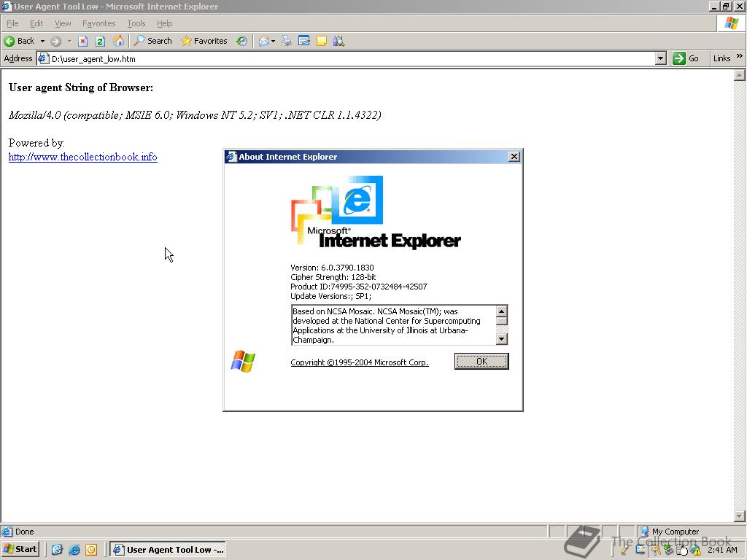
Task: Click the system tray clock 2:41 AM
Action: [x=722, y=550]
